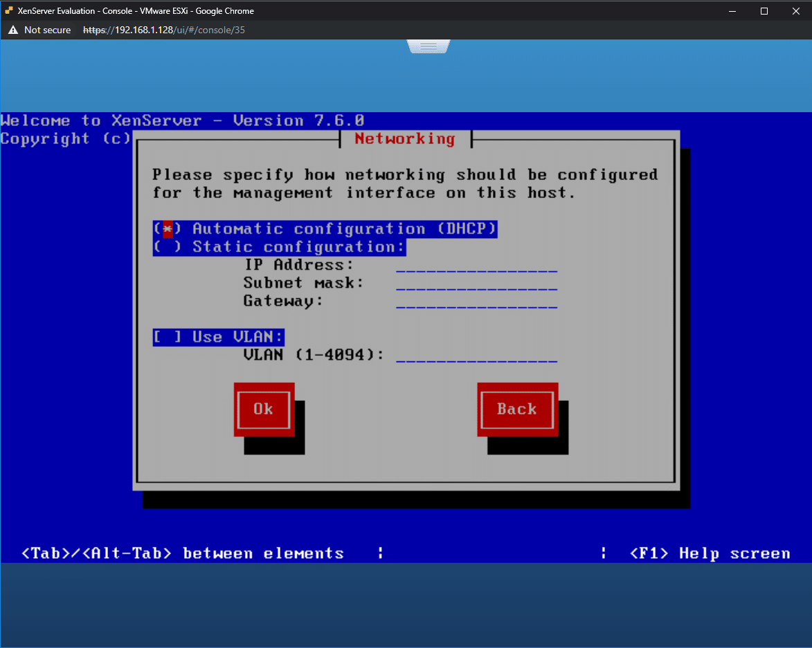
Task: Click the browser URL address text
Action: pyautogui.click(x=164, y=30)
